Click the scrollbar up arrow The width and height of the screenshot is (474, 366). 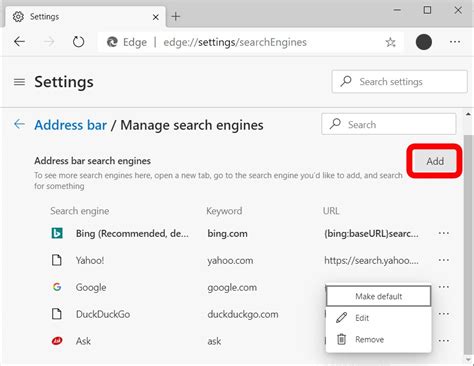[468, 114]
